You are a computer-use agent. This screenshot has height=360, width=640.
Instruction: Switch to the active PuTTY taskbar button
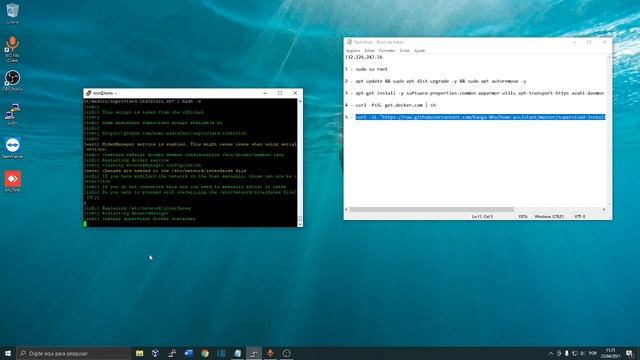253,353
